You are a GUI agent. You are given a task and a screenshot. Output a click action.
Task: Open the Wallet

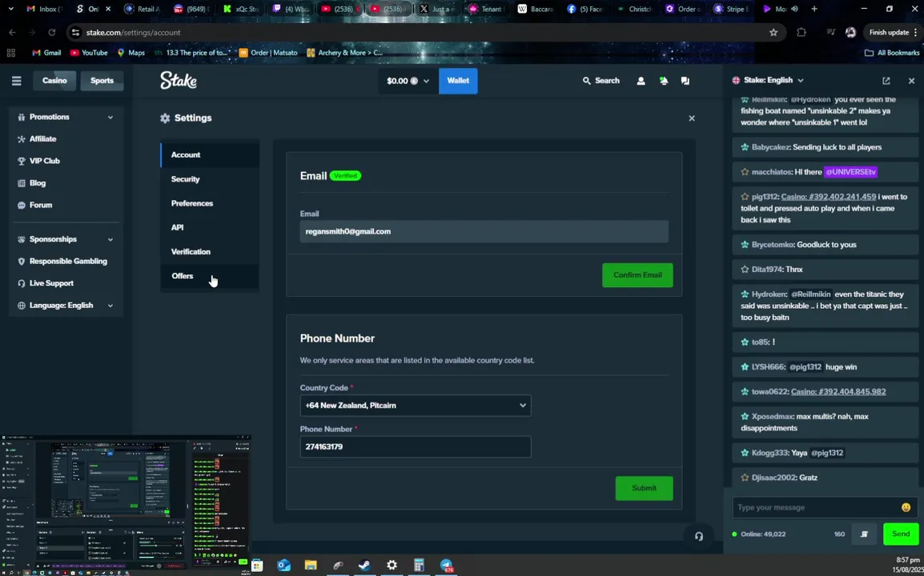coord(458,81)
